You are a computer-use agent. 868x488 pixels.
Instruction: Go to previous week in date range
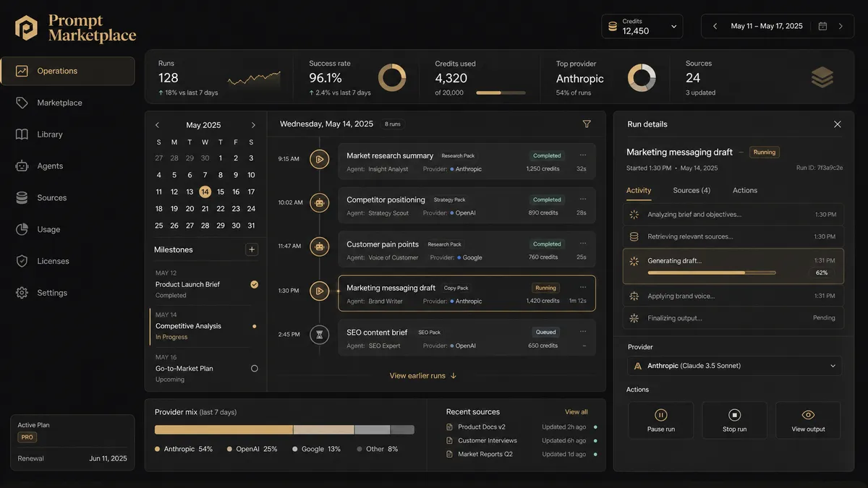715,26
